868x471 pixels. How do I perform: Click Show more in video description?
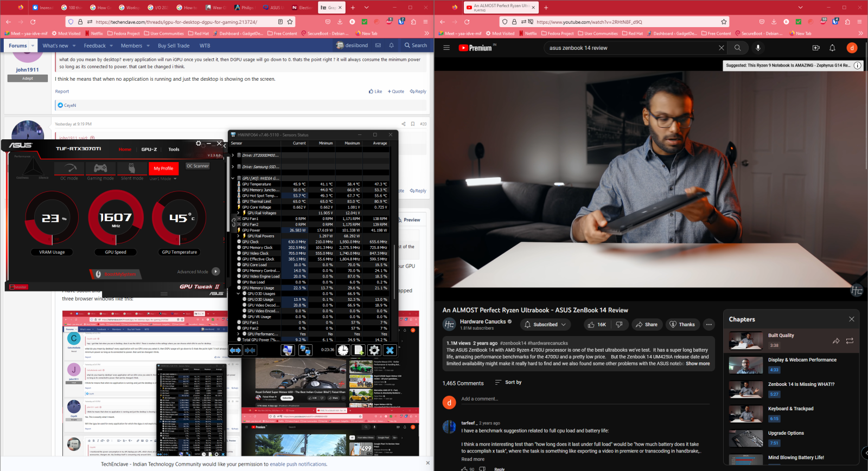tap(698, 364)
